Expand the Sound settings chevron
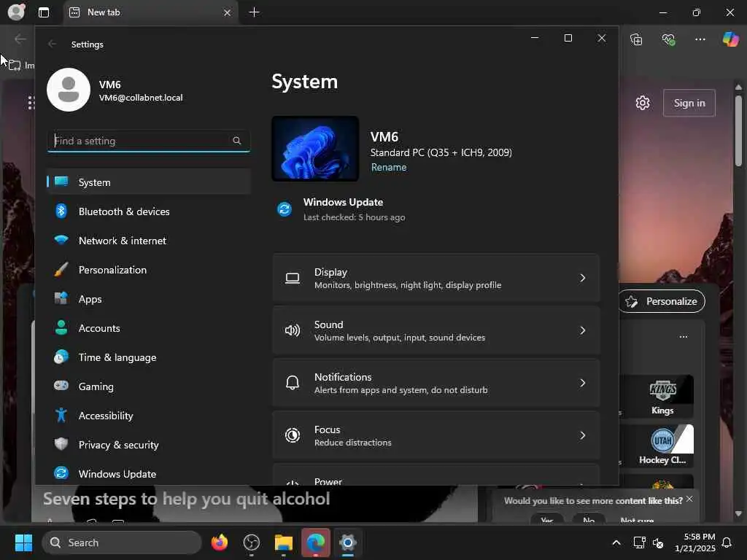The image size is (747, 560). coord(582,330)
